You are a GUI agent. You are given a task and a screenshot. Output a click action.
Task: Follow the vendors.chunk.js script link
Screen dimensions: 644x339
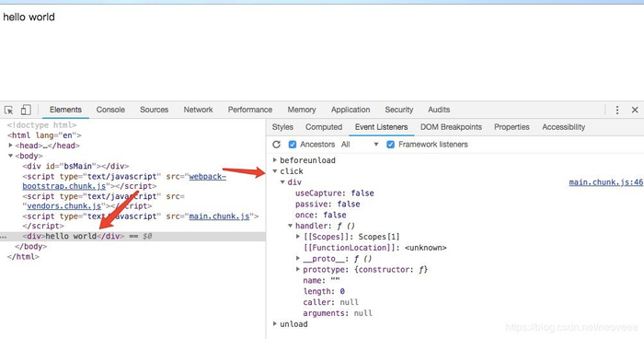pos(64,205)
